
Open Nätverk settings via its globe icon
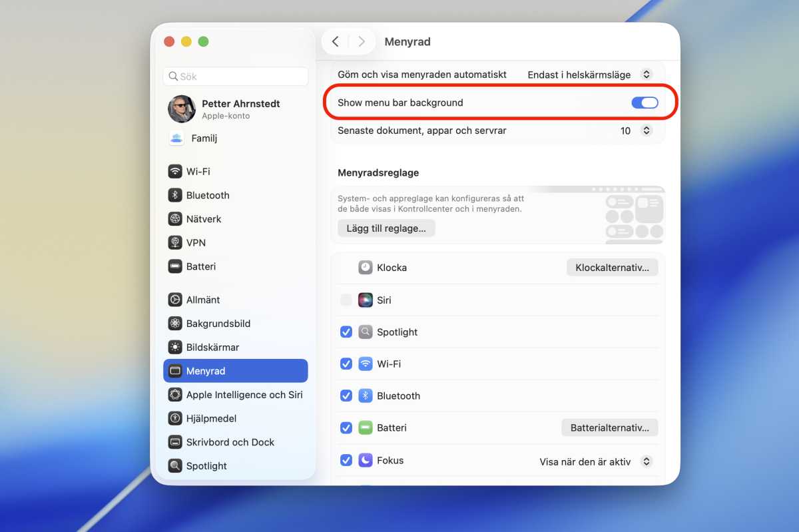[174, 218]
